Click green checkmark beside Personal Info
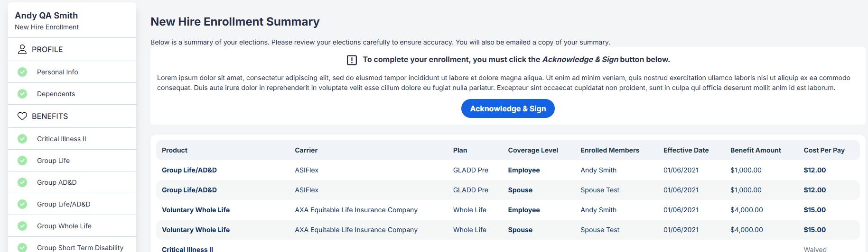This screenshot has height=252, width=868. point(22,72)
